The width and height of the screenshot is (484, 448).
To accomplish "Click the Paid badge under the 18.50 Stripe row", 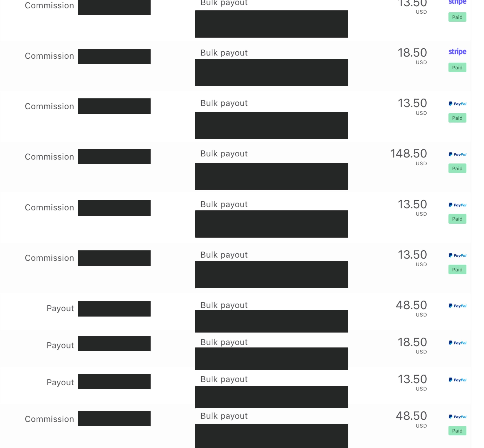I will (x=457, y=68).
